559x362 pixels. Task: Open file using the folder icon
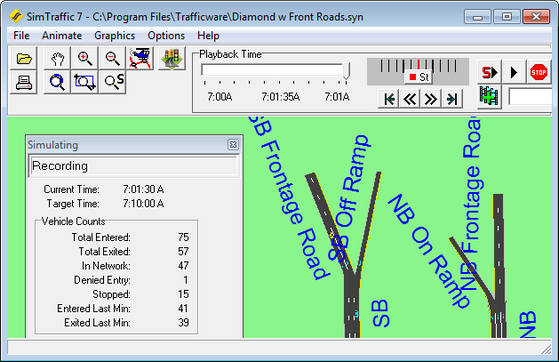(x=24, y=58)
